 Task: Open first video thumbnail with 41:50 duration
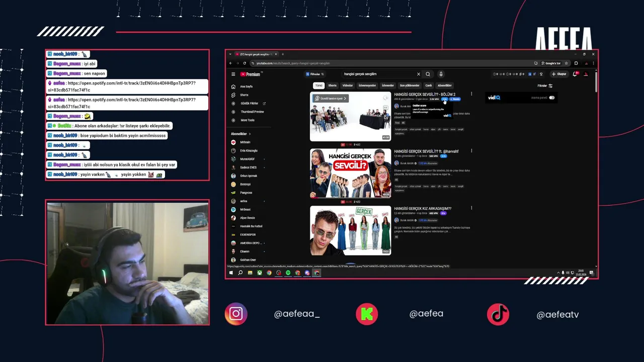point(350,117)
